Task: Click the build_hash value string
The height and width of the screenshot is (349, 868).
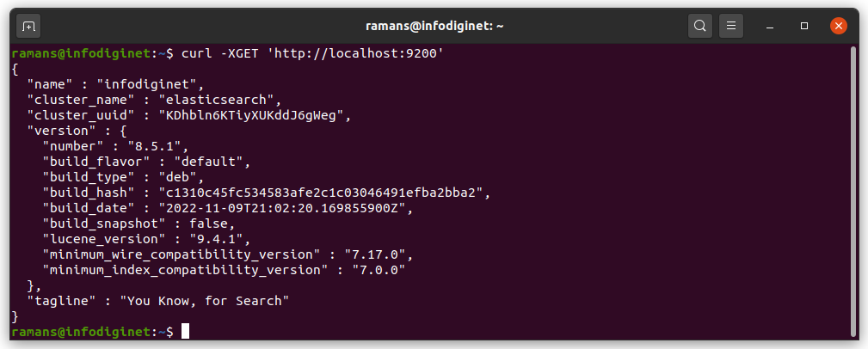Action: tap(324, 193)
